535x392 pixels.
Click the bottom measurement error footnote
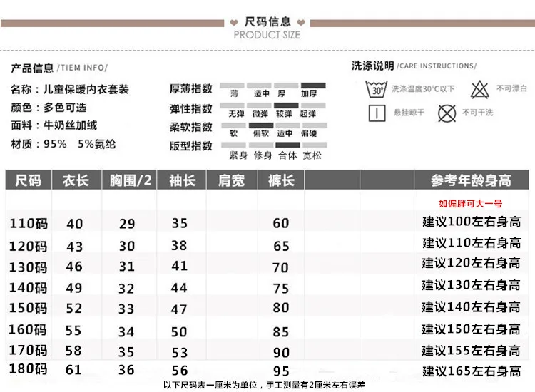tap(264, 385)
